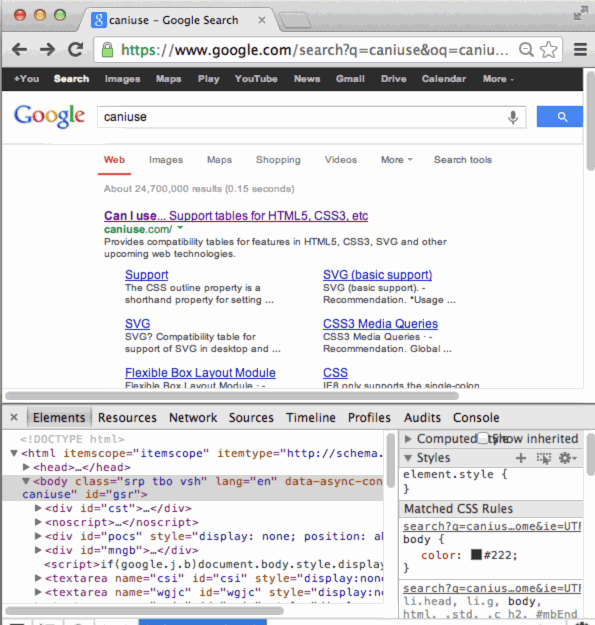
Task: Click the page's horizontal scrollbar thumb
Action: pyautogui.click(x=232, y=396)
